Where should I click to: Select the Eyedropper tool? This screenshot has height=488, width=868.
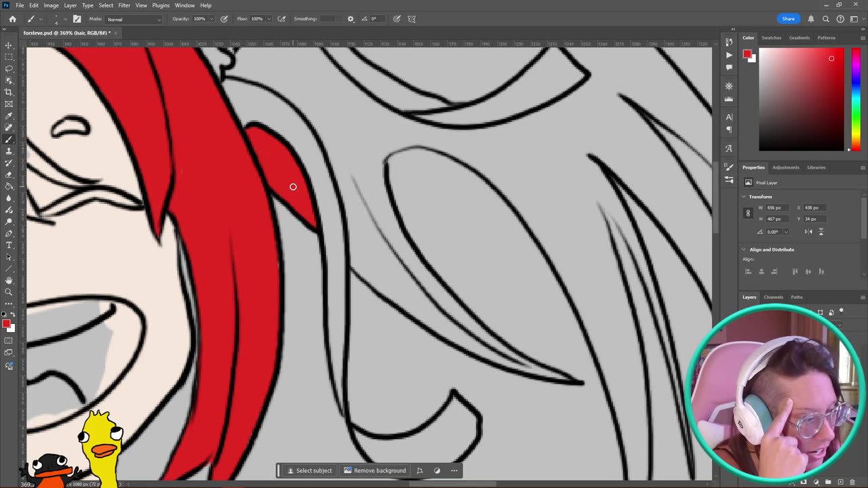(x=9, y=116)
